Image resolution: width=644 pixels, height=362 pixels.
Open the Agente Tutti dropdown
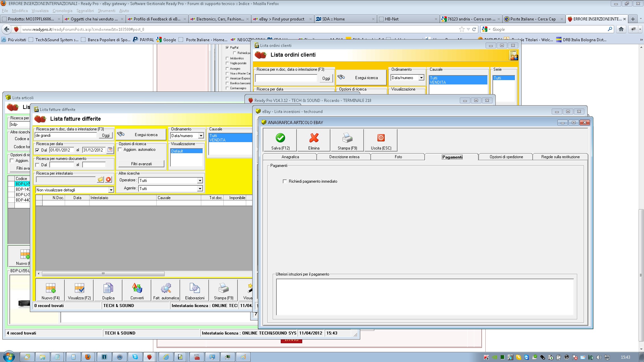click(200, 189)
